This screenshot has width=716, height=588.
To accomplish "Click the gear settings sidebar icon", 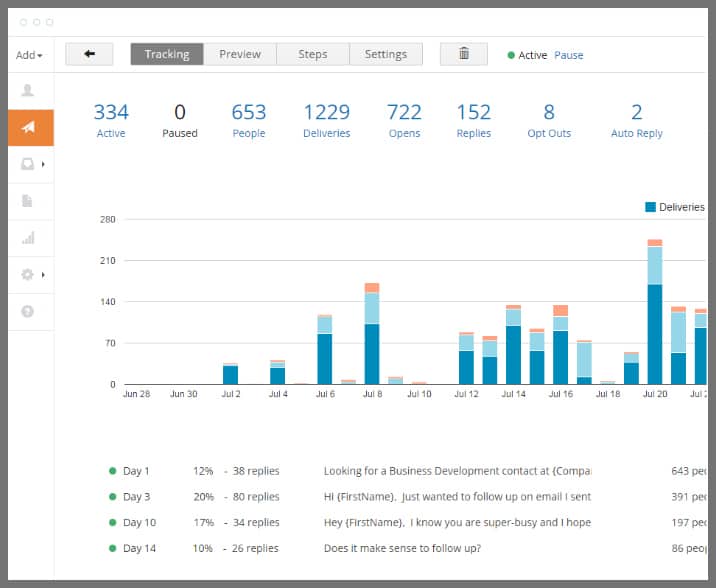I will (27, 274).
